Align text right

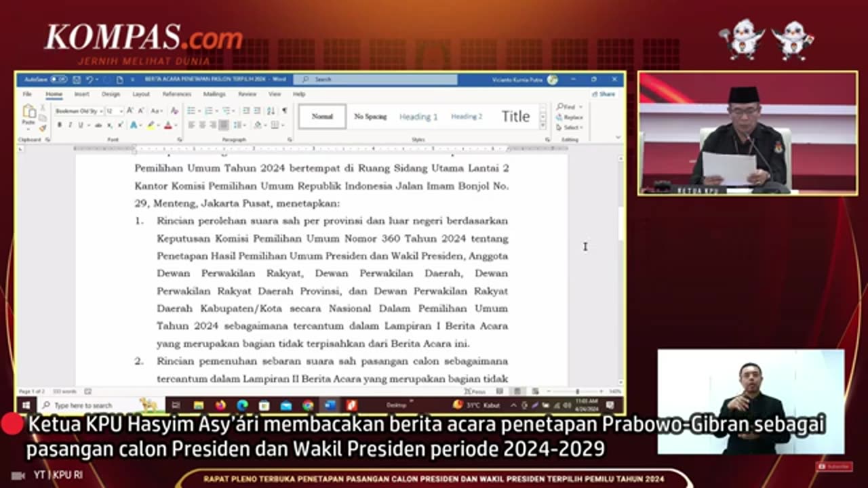click(213, 125)
